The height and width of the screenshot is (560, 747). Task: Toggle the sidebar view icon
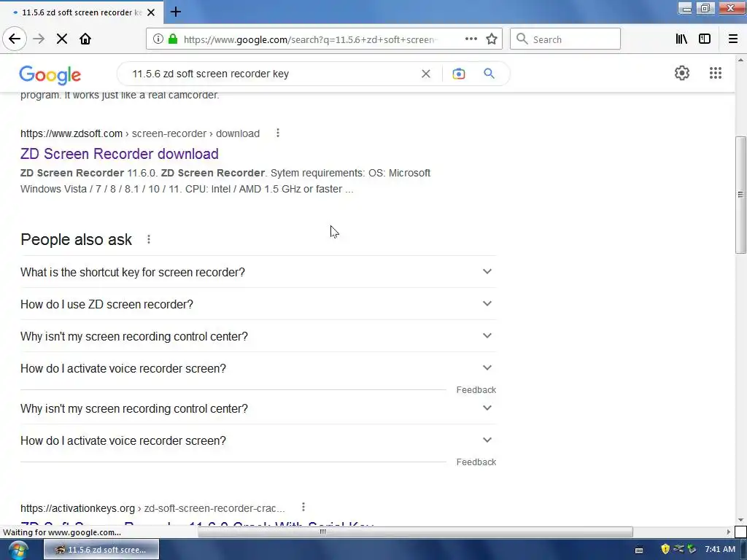click(x=705, y=39)
